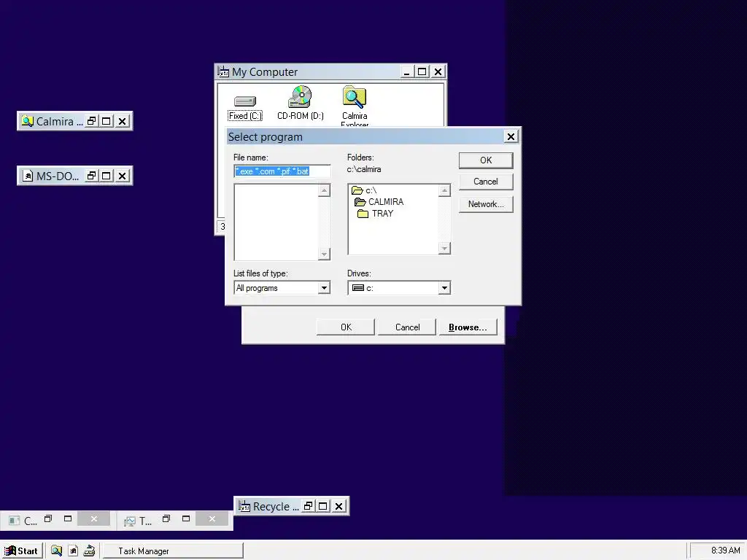Maximize the My Computer window

[422, 72]
